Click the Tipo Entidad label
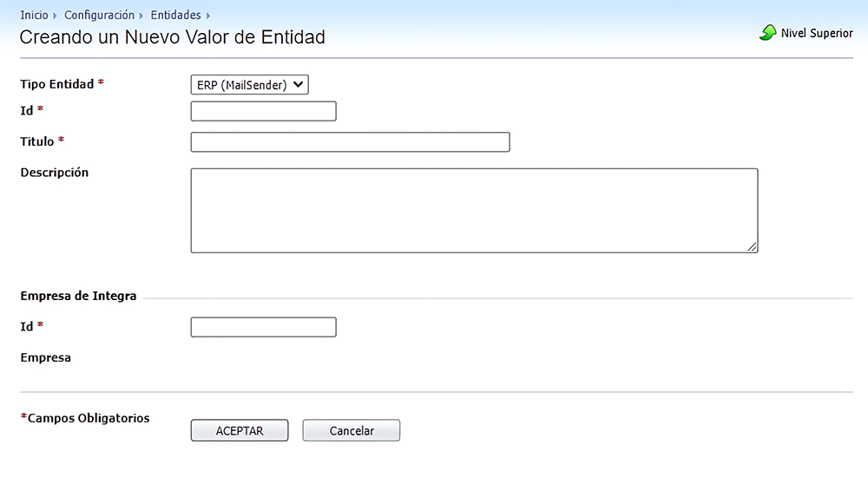The height and width of the screenshot is (484, 868). click(x=56, y=84)
